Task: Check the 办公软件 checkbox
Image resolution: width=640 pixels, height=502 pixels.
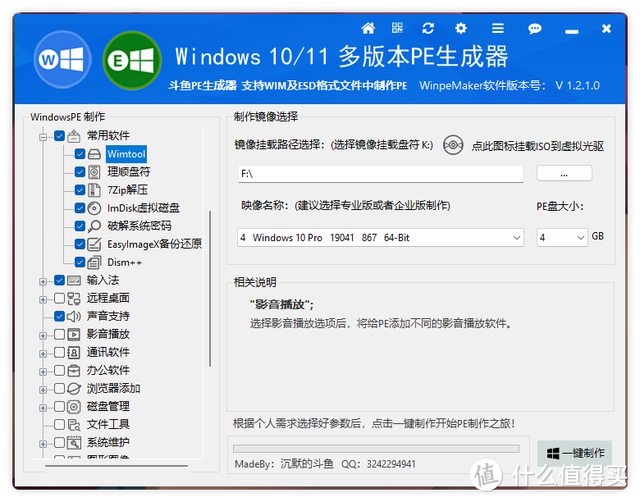Action: [60, 370]
